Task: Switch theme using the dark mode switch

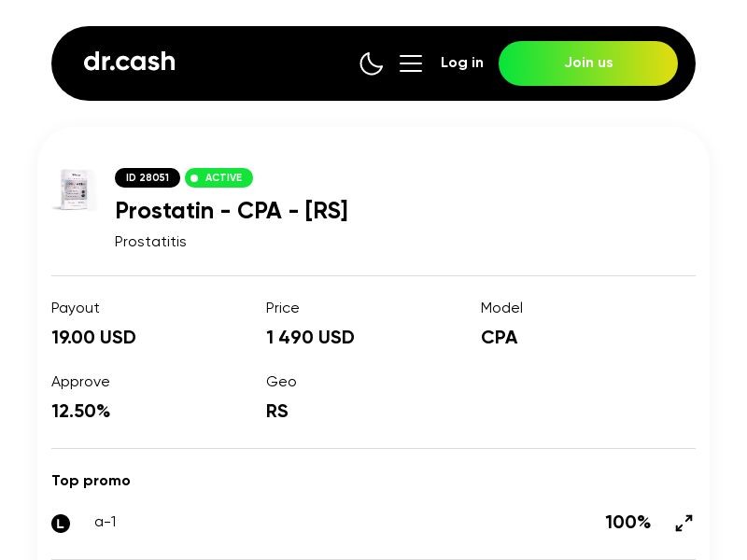Action: pyautogui.click(x=372, y=63)
